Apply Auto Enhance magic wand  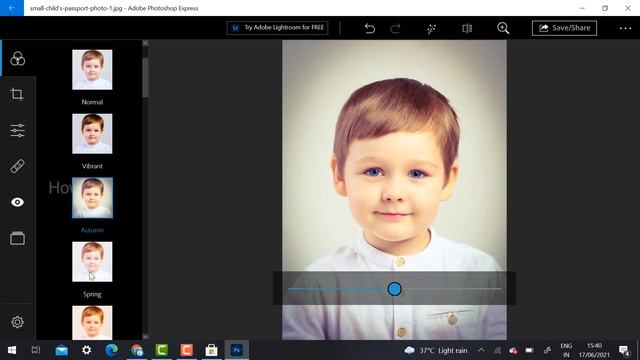tap(431, 28)
